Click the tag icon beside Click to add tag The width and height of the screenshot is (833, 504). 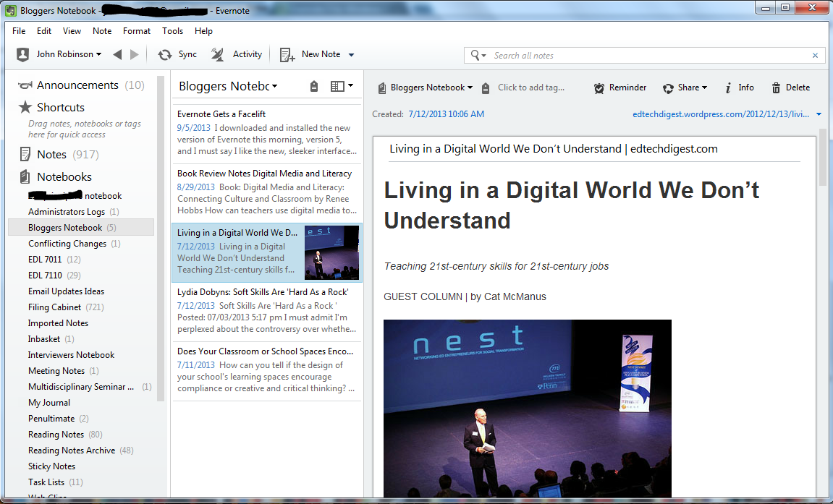click(x=486, y=88)
